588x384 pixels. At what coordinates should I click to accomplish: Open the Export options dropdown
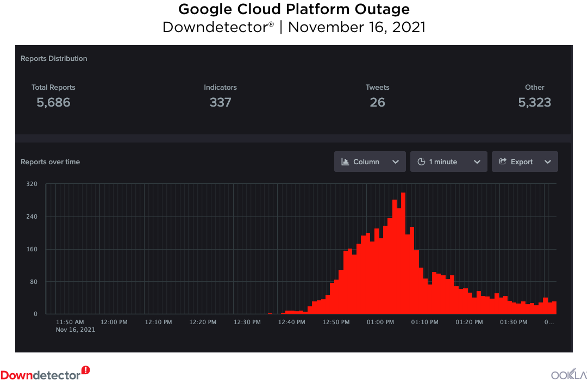[524, 162]
